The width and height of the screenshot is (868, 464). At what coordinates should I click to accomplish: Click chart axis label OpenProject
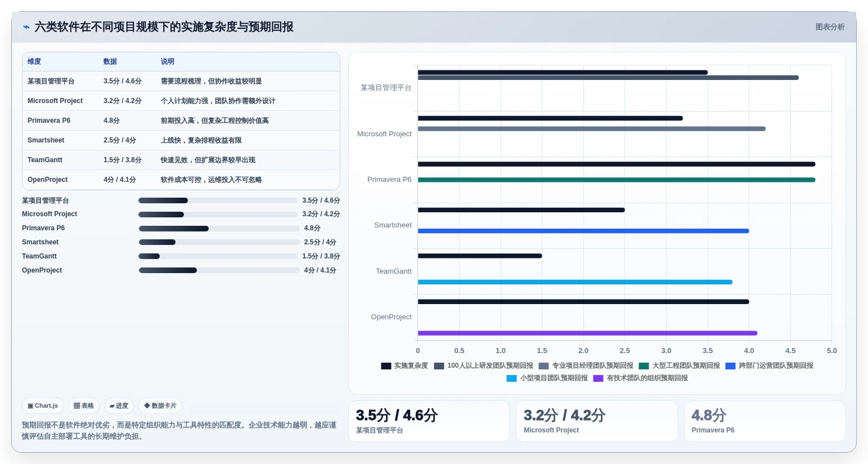(391, 317)
